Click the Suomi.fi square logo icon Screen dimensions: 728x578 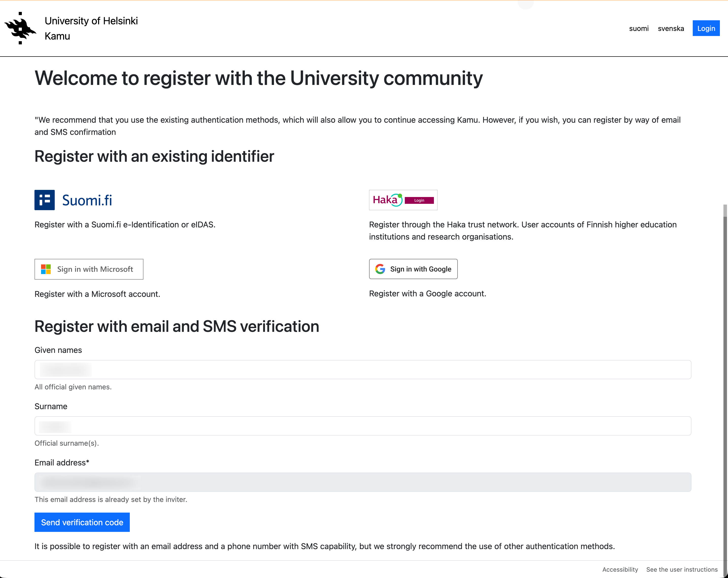pyautogui.click(x=45, y=200)
